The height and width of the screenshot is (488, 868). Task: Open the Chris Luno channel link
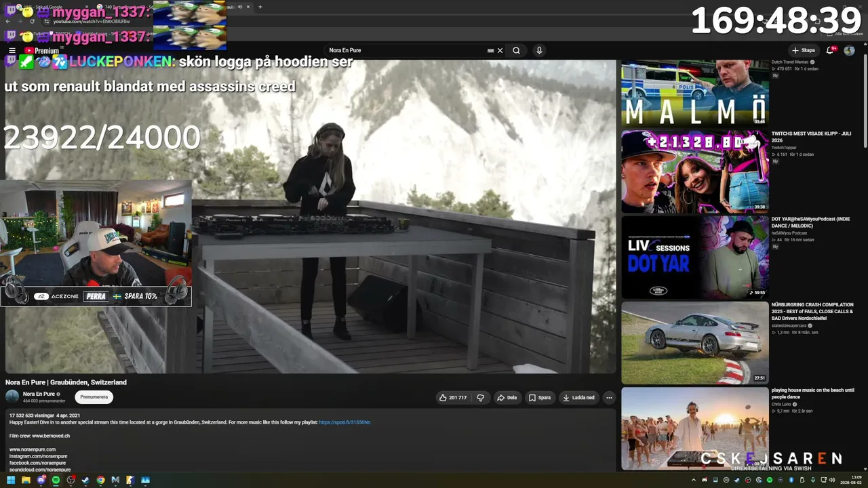(x=781, y=404)
